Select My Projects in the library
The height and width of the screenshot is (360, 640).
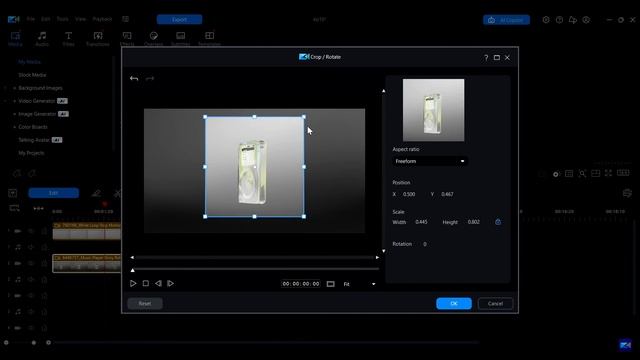pyautogui.click(x=31, y=153)
